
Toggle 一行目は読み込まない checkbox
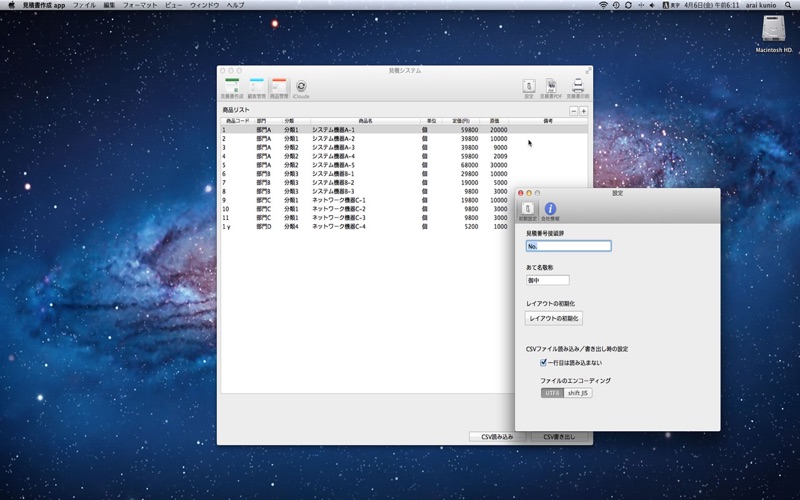tap(543, 362)
